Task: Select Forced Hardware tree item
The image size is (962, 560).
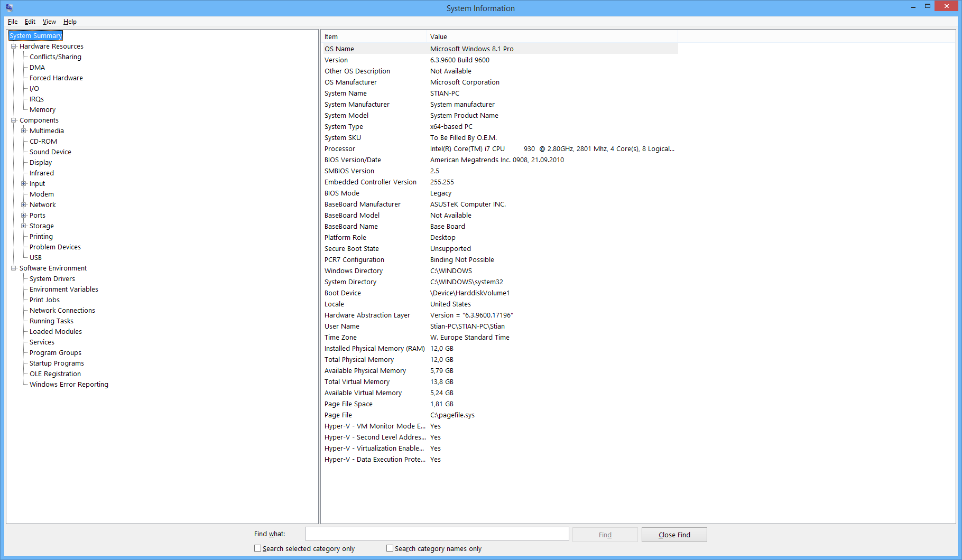Action: (x=56, y=78)
